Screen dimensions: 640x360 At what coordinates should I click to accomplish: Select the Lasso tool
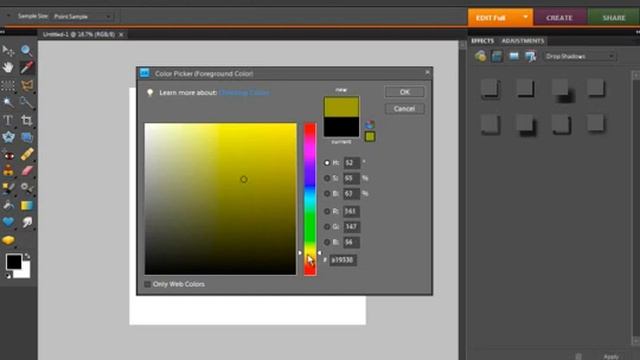(x=27, y=85)
